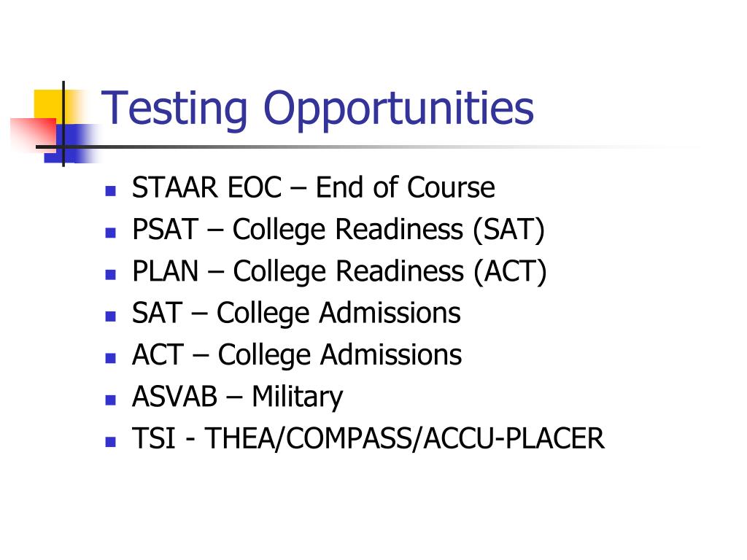
Task: Click the 'ACT – College Admissions' text
Action: [x=297, y=356]
